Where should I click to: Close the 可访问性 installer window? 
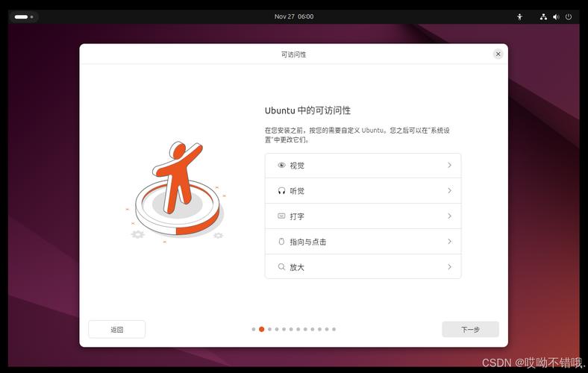tap(498, 54)
